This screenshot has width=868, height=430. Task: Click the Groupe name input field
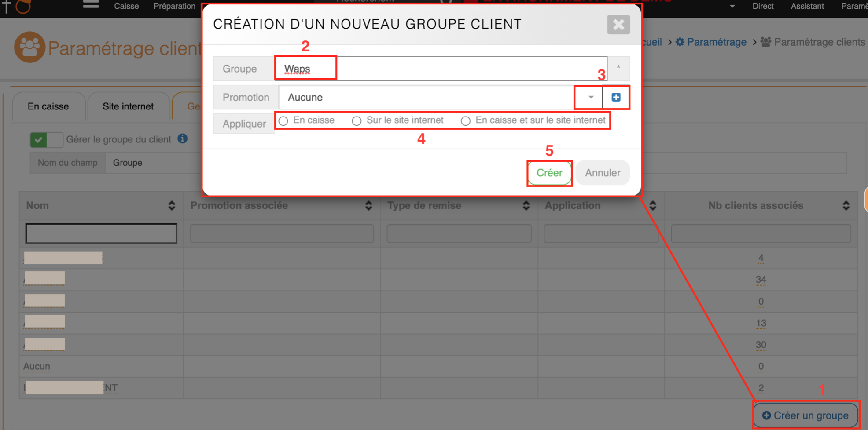click(x=440, y=69)
